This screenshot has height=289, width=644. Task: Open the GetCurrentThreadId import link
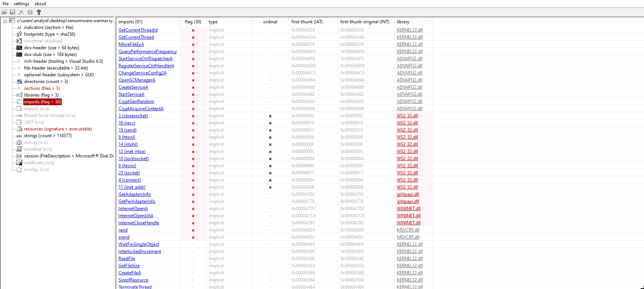(x=138, y=30)
